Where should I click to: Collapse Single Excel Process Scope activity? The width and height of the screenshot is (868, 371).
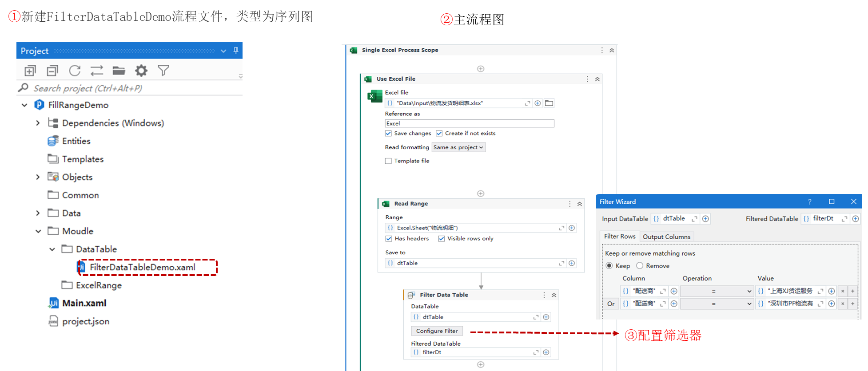click(x=612, y=50)
